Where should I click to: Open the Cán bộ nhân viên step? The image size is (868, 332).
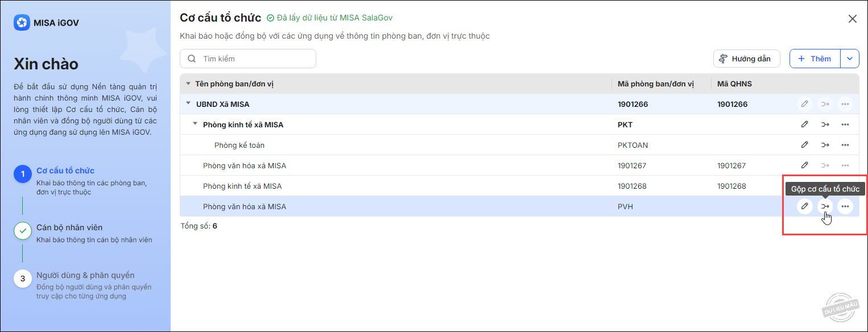tap(69, 227)
